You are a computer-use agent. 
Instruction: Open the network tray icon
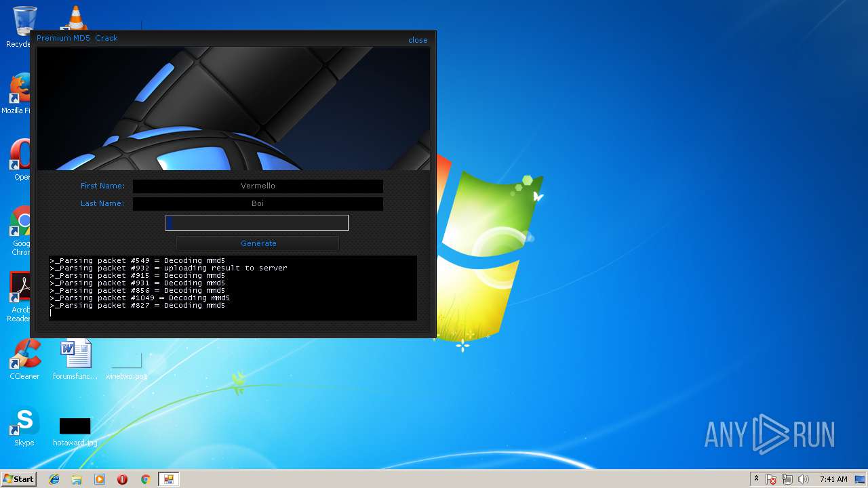(x=787, y=479)
